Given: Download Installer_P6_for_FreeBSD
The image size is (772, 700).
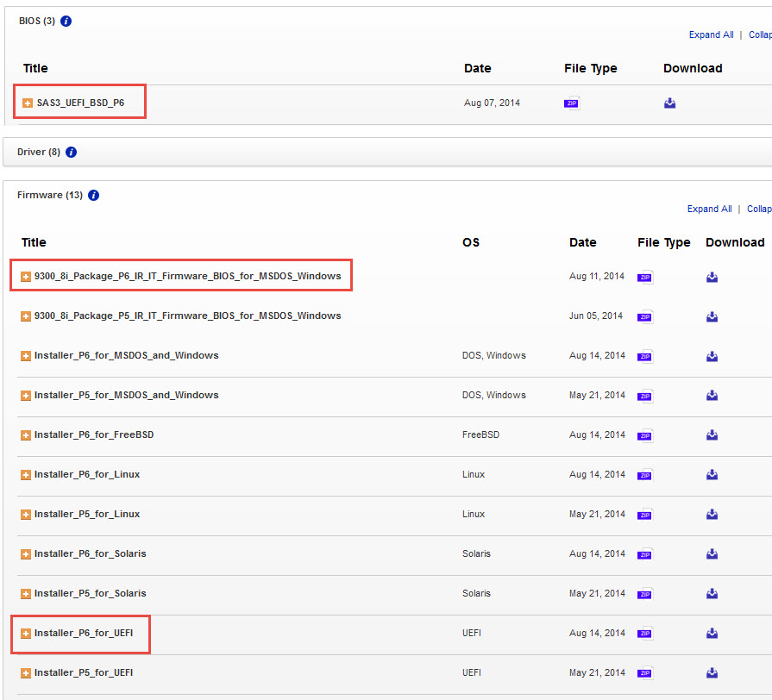Looking at the screenshot, I should [712, 434].
